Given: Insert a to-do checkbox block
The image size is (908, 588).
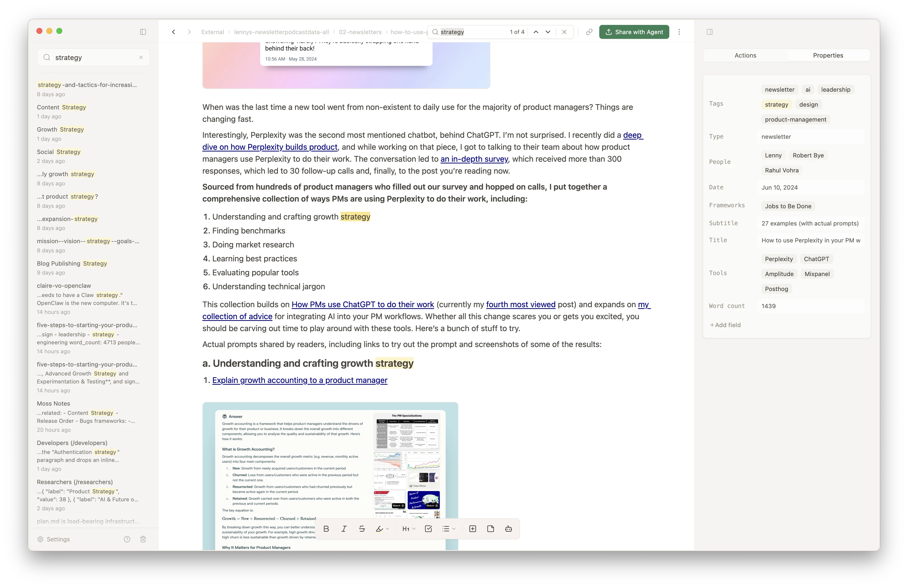Looking at the screenshot, I should pos(428,528).
